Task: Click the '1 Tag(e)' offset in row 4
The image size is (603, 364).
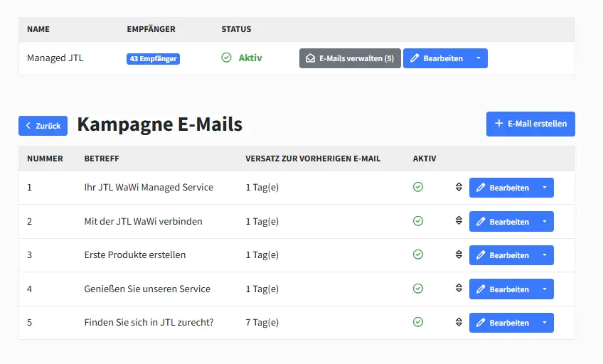Action: tap(262, 289)
